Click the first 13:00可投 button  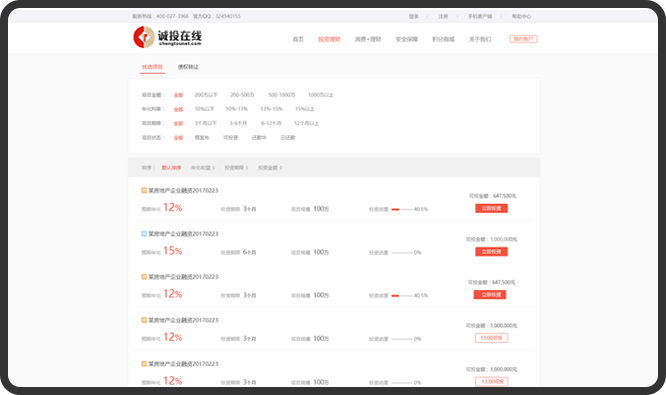click(491, 338)
